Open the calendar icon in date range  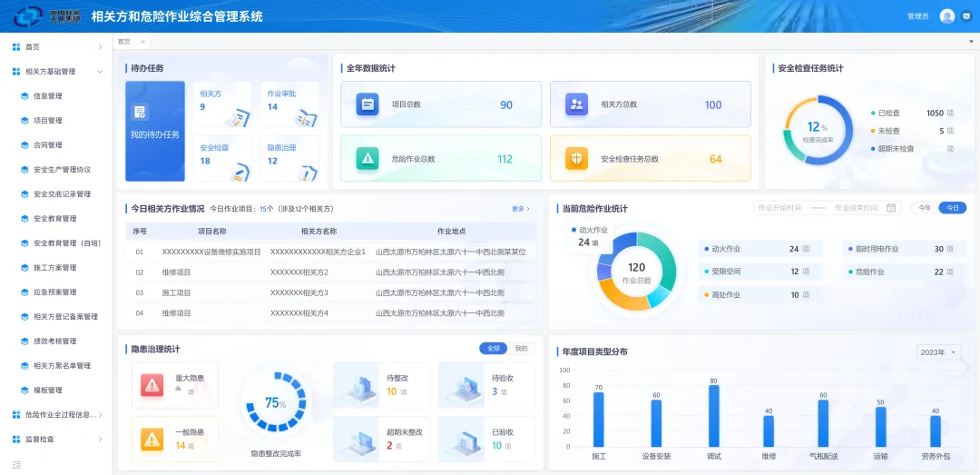[891, 208]
